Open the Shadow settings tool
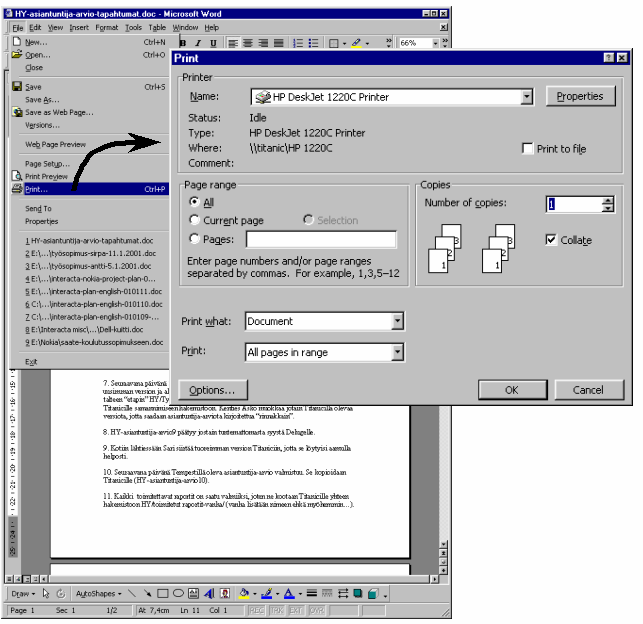 (x=358, y=593)
